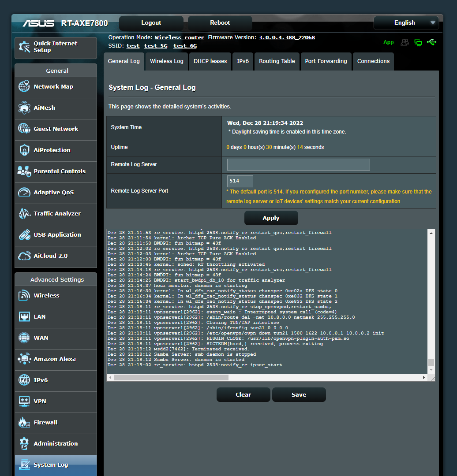Click the test_6G SSID link

tap(185, 46)
